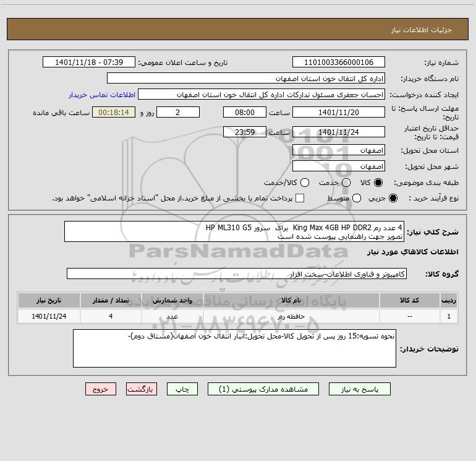Click the شهر محل تحویل field
The width and height of the screenshot is (476, 461).
(x=339, y=166)
